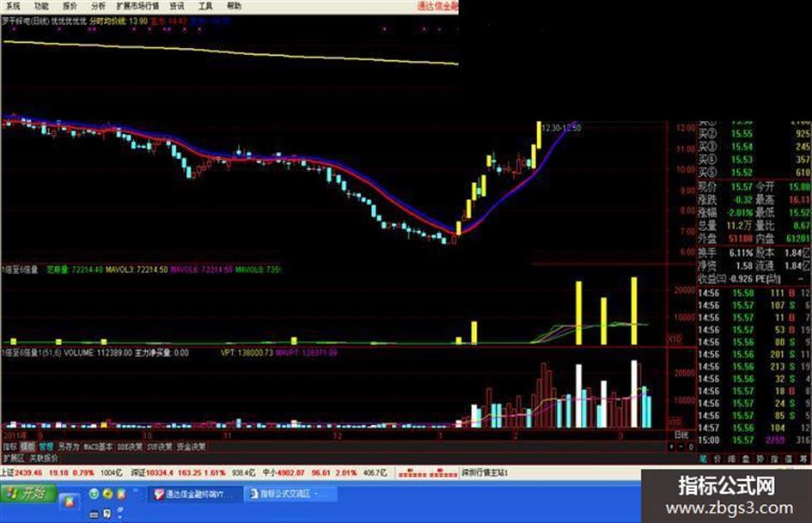Open the 工具 menu
This screenshot has height=523, width=812.
pyautogui.click(x=205, y=6)
